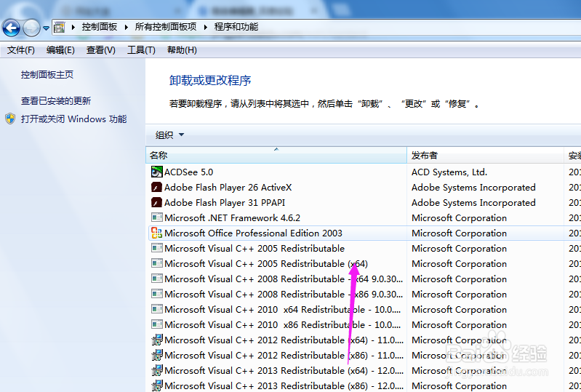
Task: Click the Control Panel icon in address bar
Action: (x=60, y=27)
